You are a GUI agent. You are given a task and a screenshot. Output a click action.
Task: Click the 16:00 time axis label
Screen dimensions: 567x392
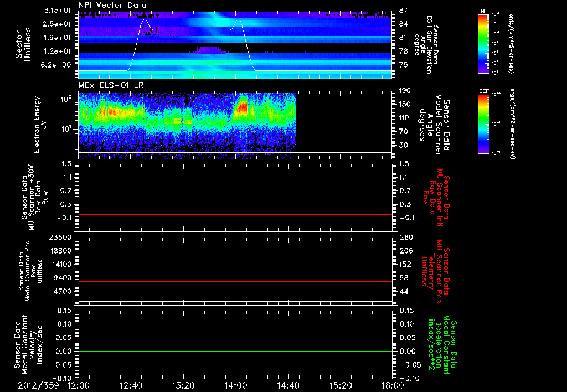(x=393, y=385)
